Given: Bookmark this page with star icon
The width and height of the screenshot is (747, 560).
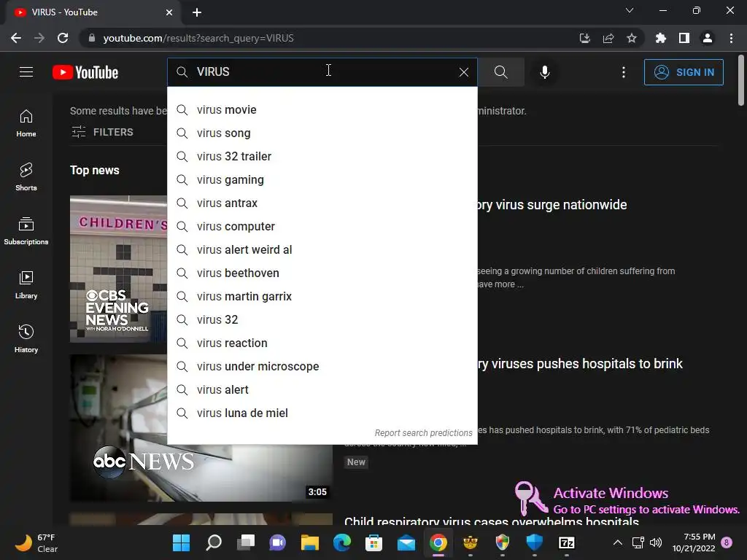Looking at the screenshot, I should tap(632, 38).
